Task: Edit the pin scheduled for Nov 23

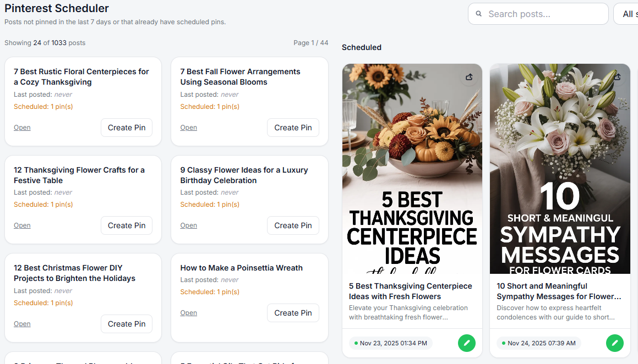Action: point(466,343)
